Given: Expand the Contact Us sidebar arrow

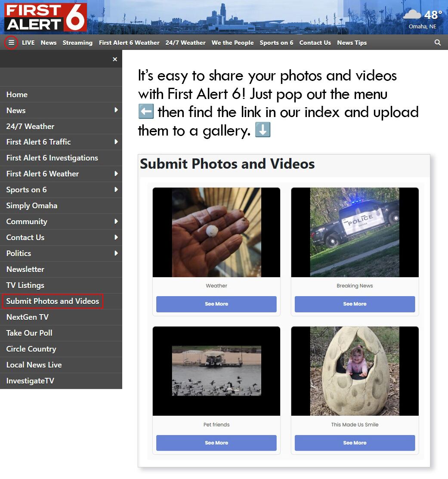Looking at the screenshot, I should pyautogui.click(x=116, y=237).
